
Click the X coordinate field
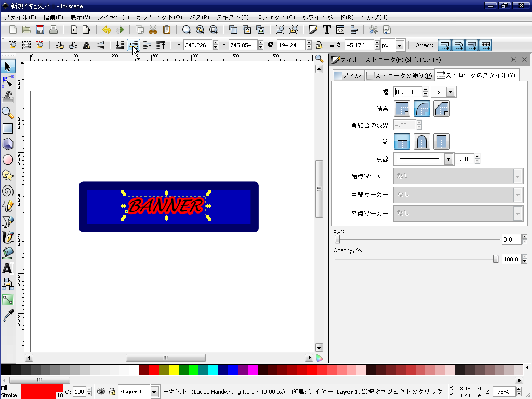[198, 45]
